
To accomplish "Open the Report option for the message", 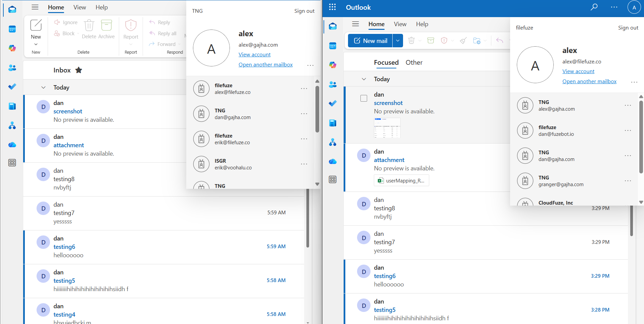I will click(131, 32).
